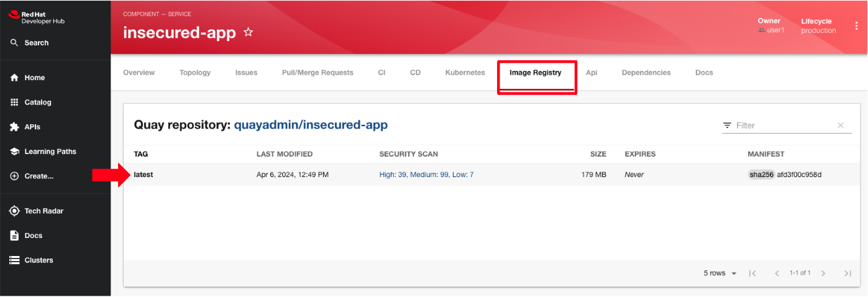The image size is (868, 297).
Task: Go to first page of table
Action: point(752,273)
